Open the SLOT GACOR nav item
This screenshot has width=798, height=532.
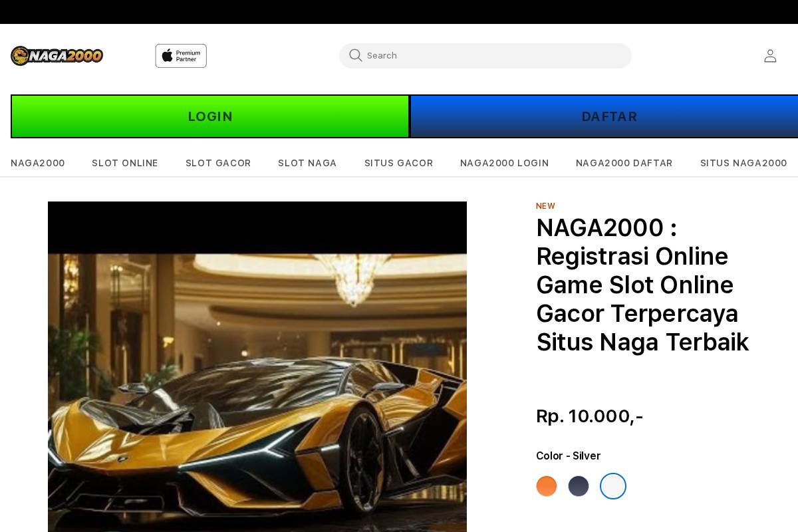218,163
